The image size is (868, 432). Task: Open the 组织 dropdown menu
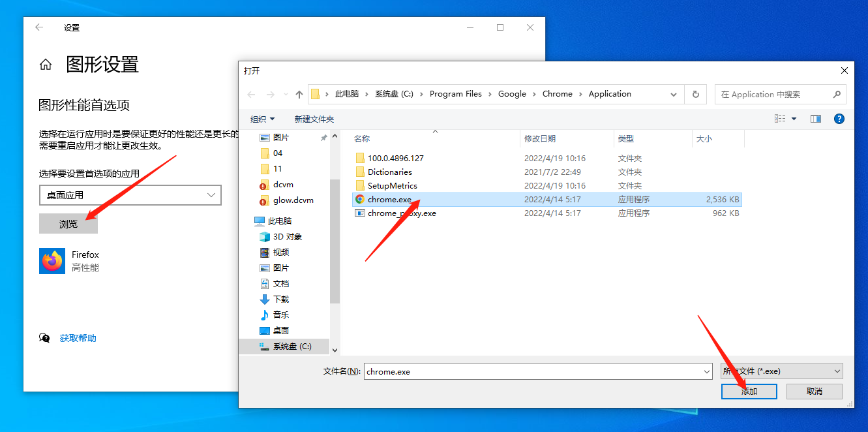(263, 119)
